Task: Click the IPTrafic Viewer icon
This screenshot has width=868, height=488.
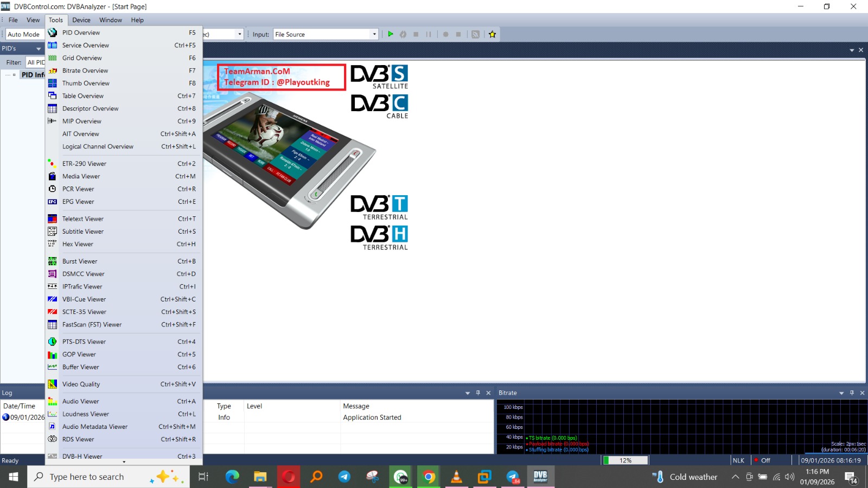Action: pos(53,287)
